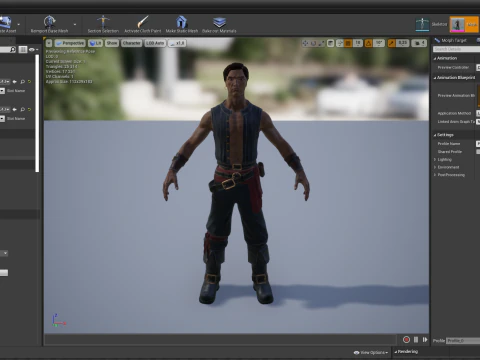Expand the Lighting category
Viewport: 480px width, 360px height.
435,160
